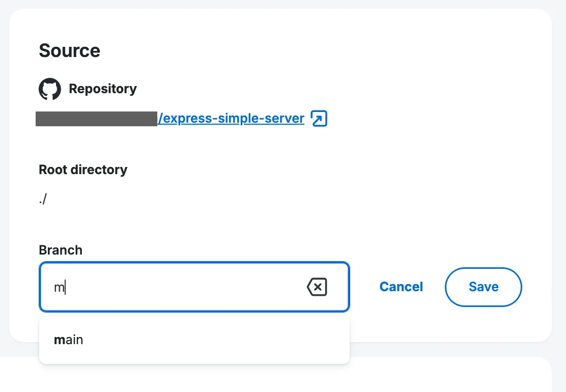Click the blank area right of the Source heading
The image size is (566, 392).
point(305,51)
